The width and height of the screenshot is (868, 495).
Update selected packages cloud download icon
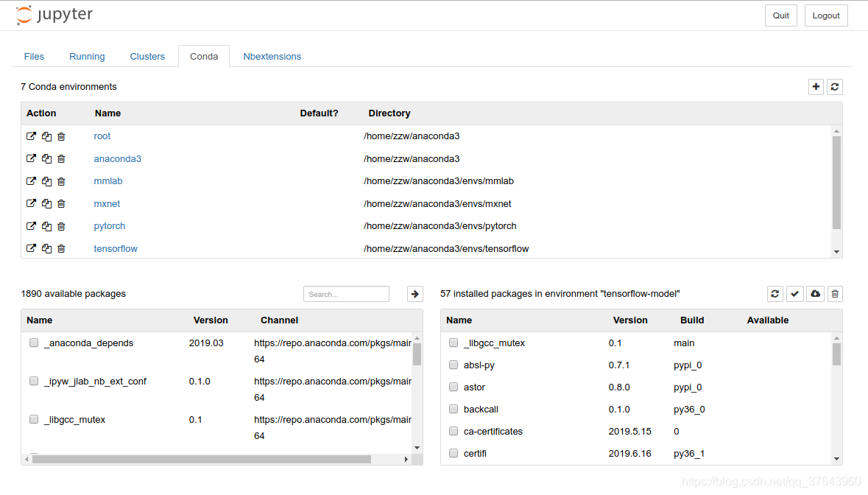coord(816,294)
